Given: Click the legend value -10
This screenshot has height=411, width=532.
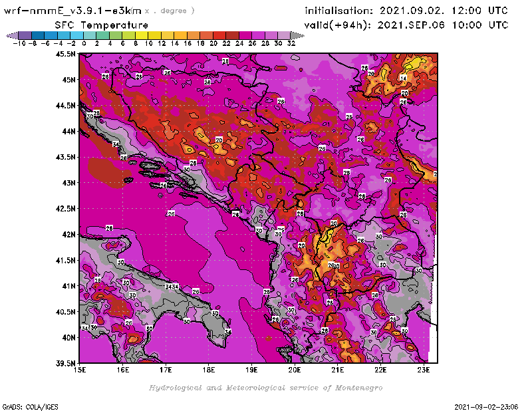Looking at the screenshot, I should point(19,43).
